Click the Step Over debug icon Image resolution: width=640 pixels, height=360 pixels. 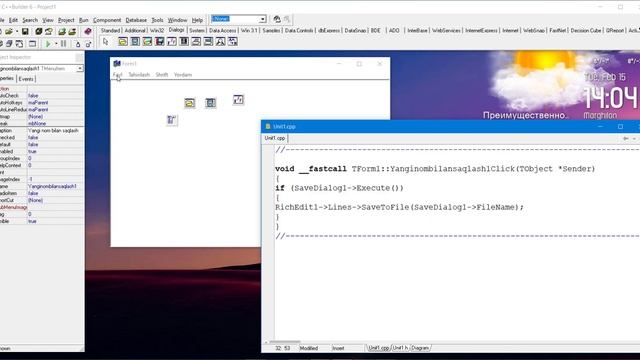(88, 44)
